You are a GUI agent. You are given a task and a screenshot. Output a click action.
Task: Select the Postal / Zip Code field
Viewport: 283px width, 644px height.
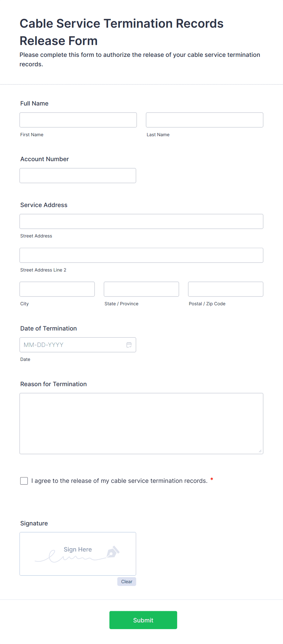point(226,289)
